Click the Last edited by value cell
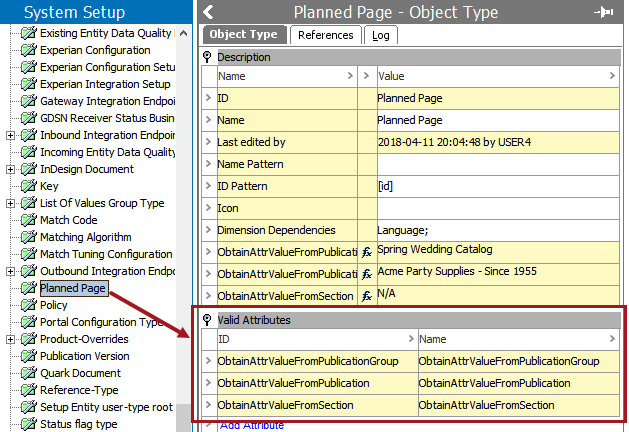Image resolution: width=629 pixels, height=432 pixels. [498, 142]
